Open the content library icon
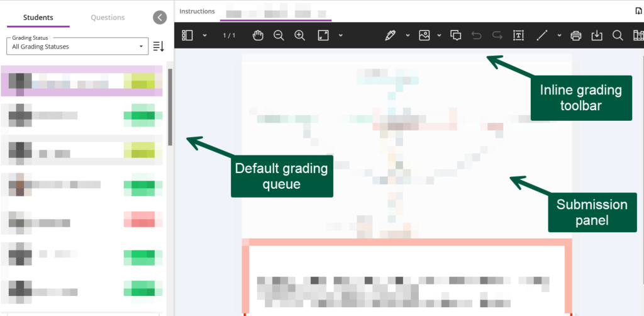The image size is (644, 316). click(638, 35)
